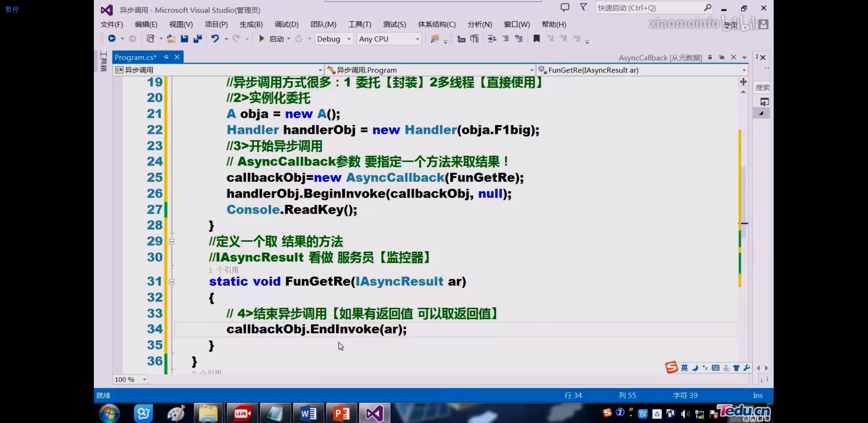Click the Find in Files toolbar icon

(x=434, y=39)
